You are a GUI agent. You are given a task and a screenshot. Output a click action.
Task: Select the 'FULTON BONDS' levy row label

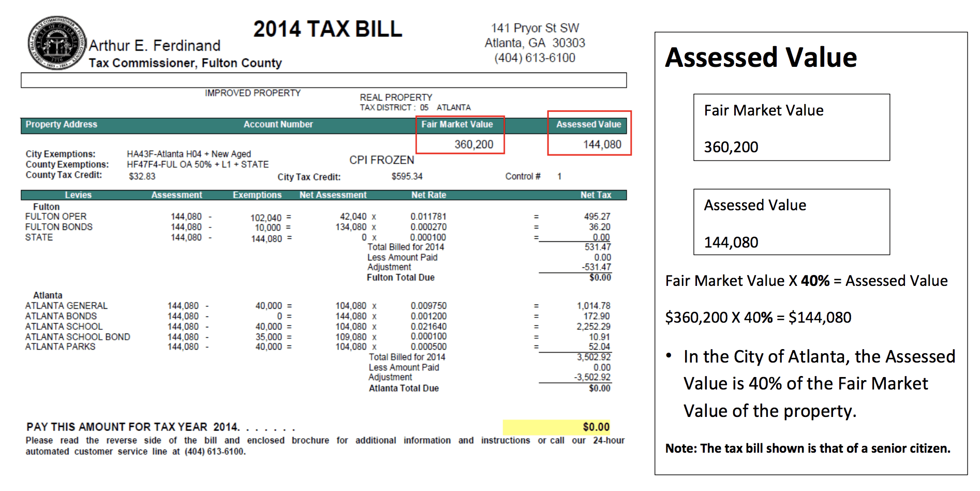pos(59,227)
